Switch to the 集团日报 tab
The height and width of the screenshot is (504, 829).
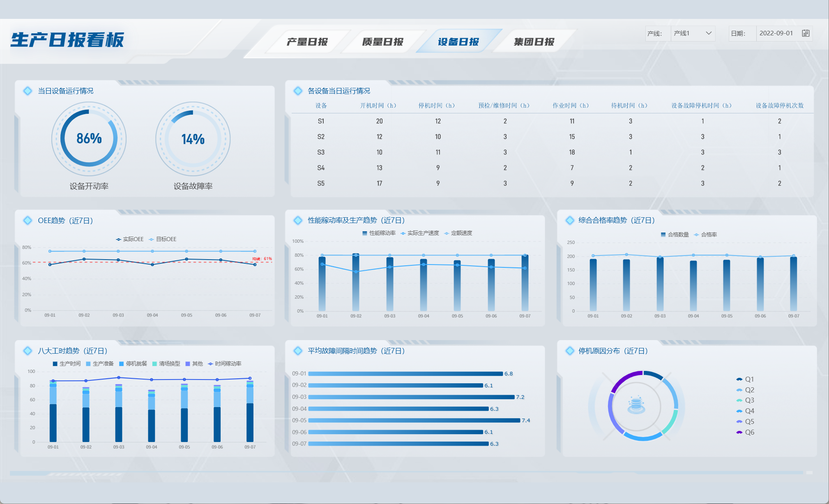(534, 42)
